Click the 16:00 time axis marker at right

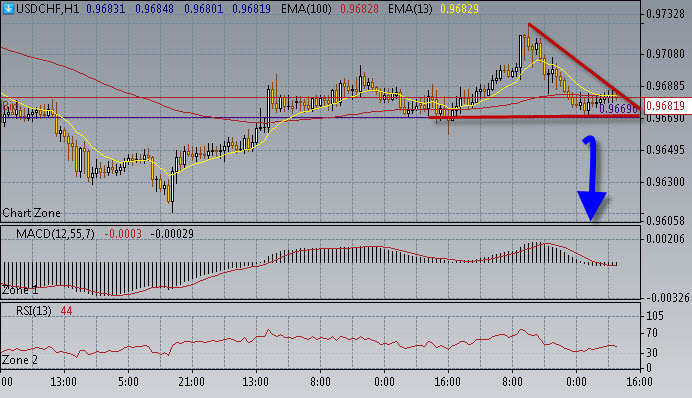[639, 381]
